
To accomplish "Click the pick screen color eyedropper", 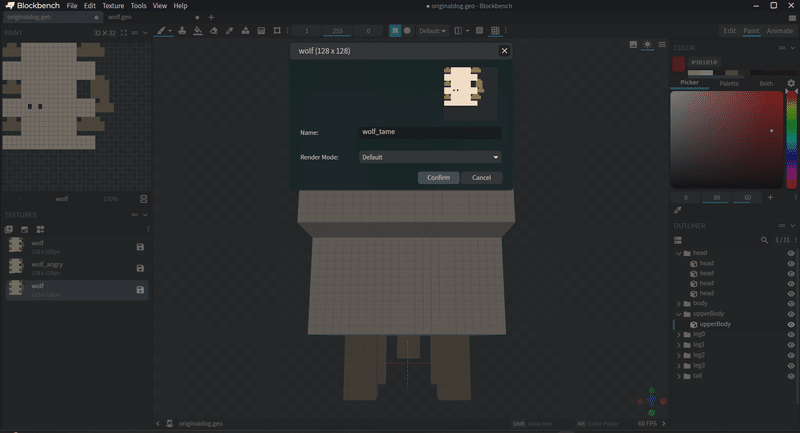I will click(x=678, y=210).
